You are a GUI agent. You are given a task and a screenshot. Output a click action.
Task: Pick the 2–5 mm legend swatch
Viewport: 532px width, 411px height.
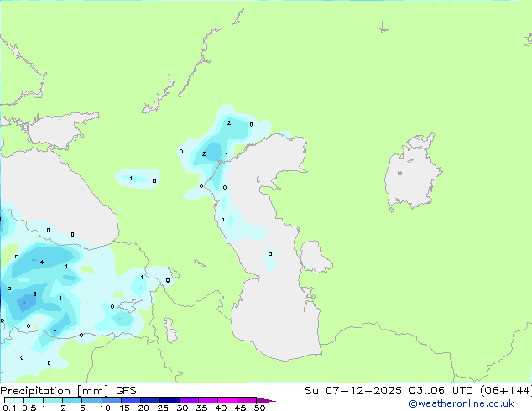pyautogui.click(x=72, y=400)
